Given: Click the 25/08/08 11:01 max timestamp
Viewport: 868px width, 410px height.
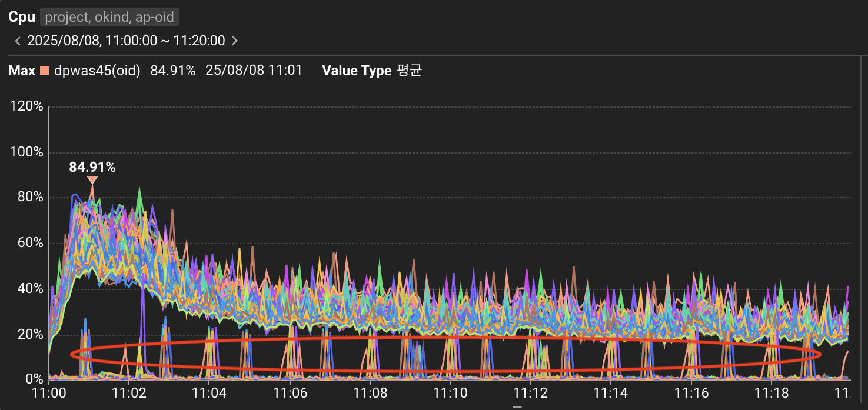Looking at the screenshot, I should tap(254, 71).
